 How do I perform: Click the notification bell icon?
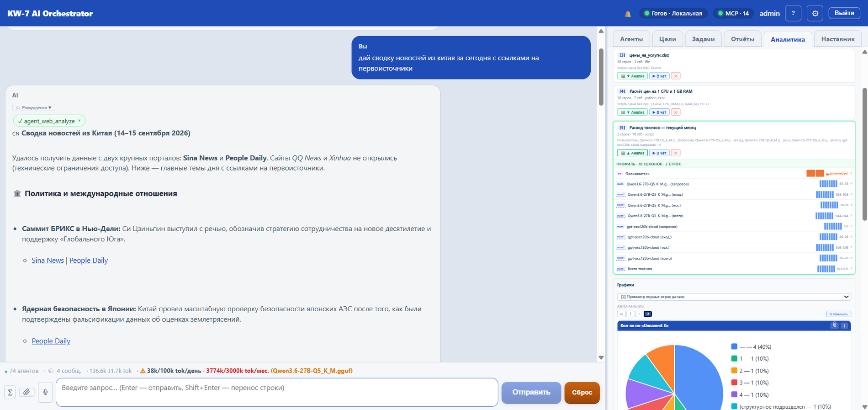click(x=628, y=14)
